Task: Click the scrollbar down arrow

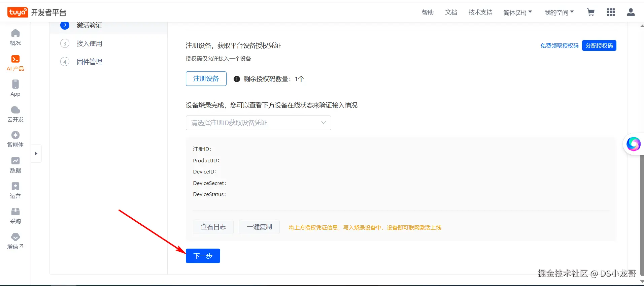Action: tap(642, 281)
